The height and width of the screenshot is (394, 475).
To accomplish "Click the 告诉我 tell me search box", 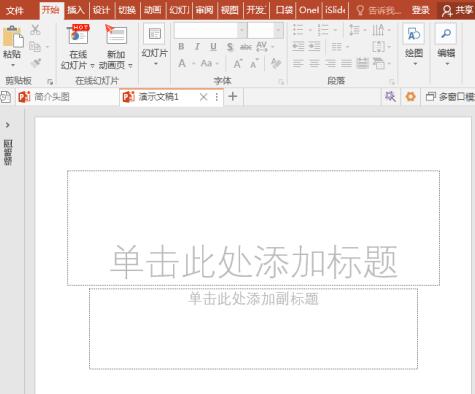I will 378,10.
